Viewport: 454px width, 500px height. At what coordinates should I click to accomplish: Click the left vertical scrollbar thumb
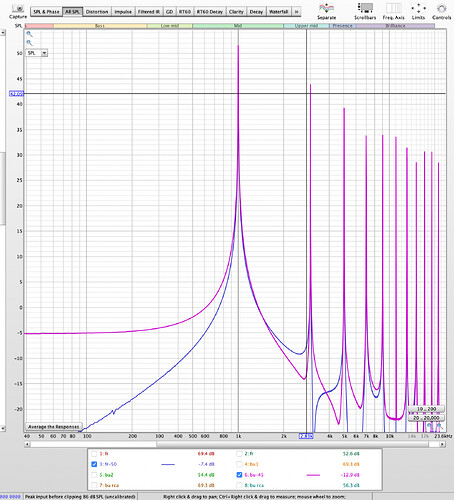(x=2, y=189)
